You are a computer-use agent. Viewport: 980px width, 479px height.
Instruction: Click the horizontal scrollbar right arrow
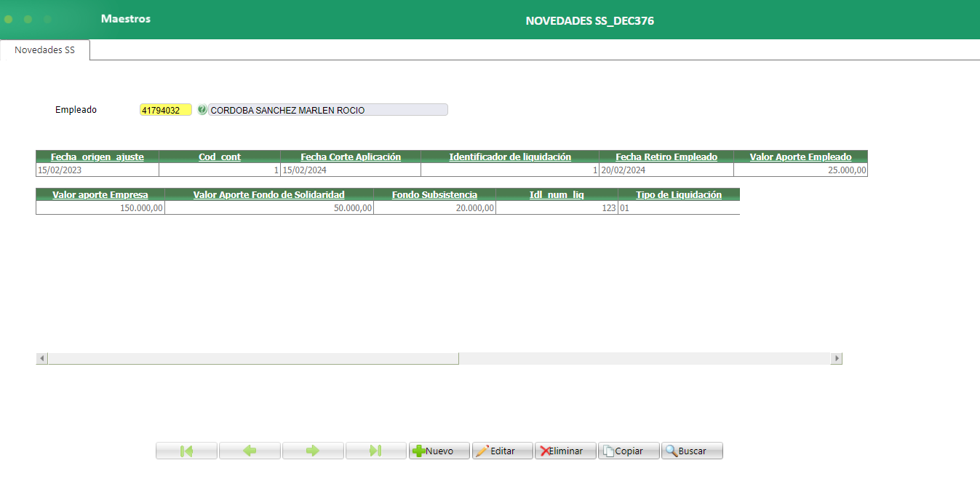click(x=837, y=358)
